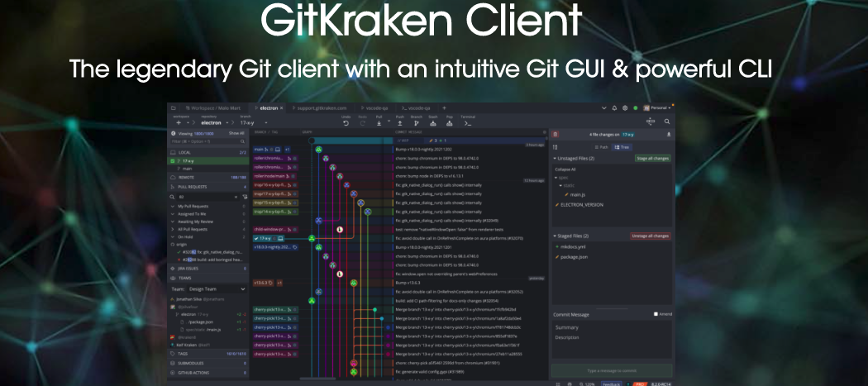This screenshot has width=868, height=386.
Task: Select ELECTRON_VERSION unstaged file
Action: click(x=581, y=205)
